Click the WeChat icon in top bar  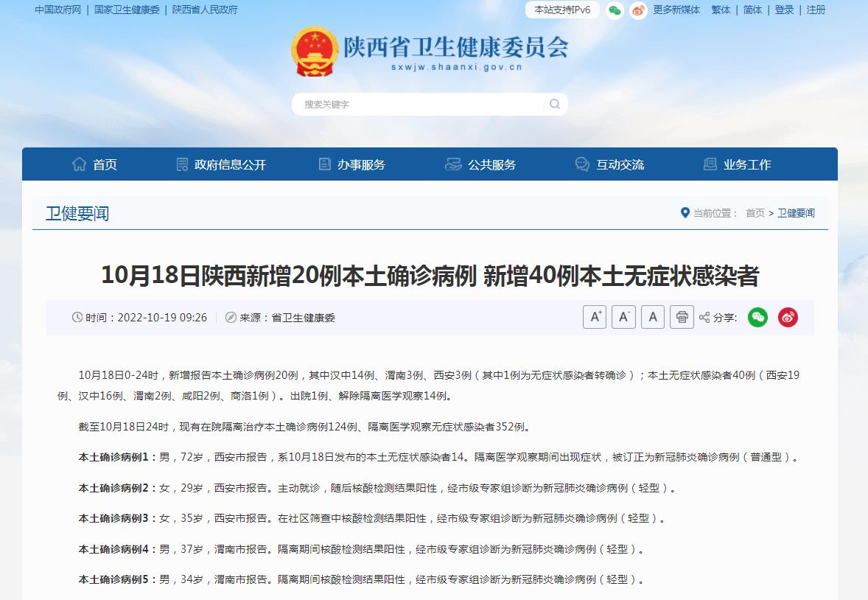615,10
